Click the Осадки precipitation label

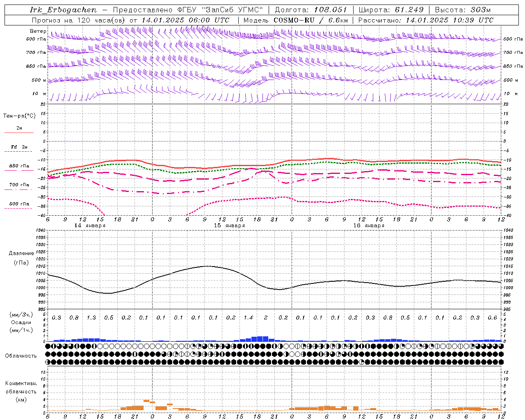tap(21, 322)
